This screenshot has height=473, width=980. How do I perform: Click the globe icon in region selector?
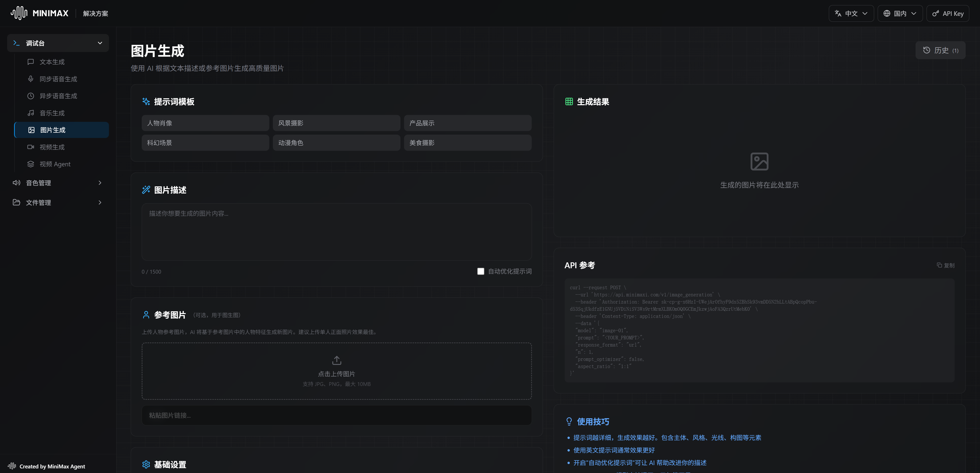coord(887,13)
